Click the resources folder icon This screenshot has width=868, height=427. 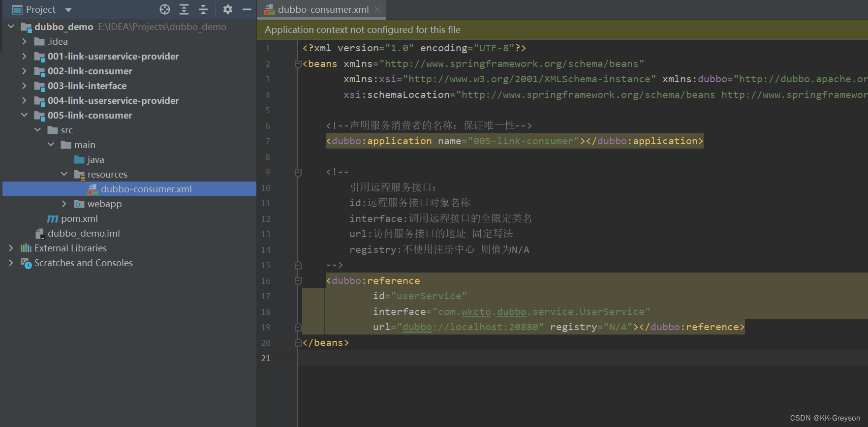point(79,175)
